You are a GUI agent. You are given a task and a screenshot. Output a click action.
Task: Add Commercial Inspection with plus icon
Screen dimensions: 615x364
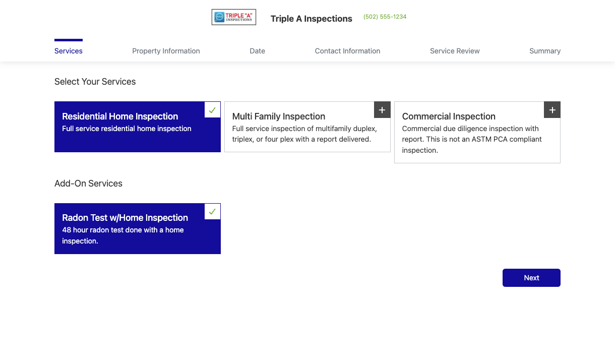coord(552,110)
